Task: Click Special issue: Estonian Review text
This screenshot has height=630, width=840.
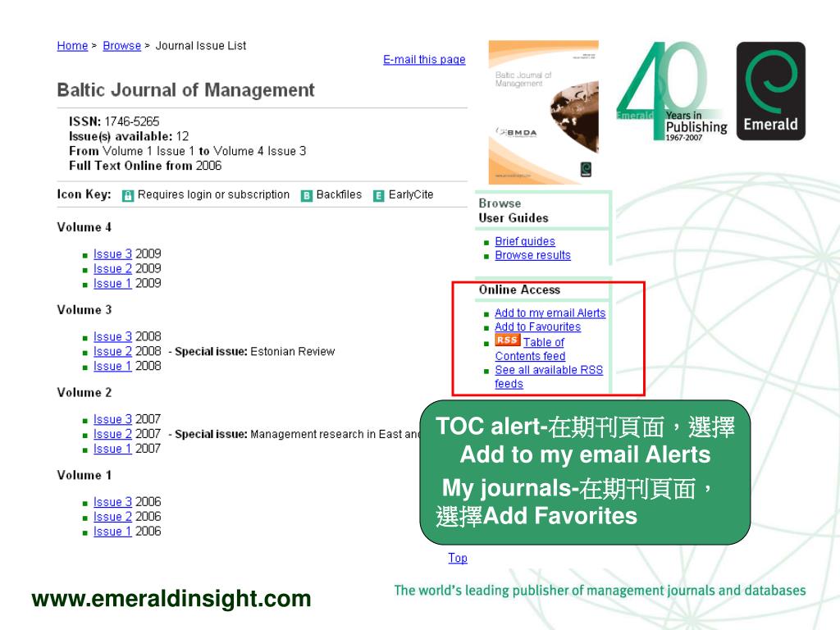Action: (255, 351)
